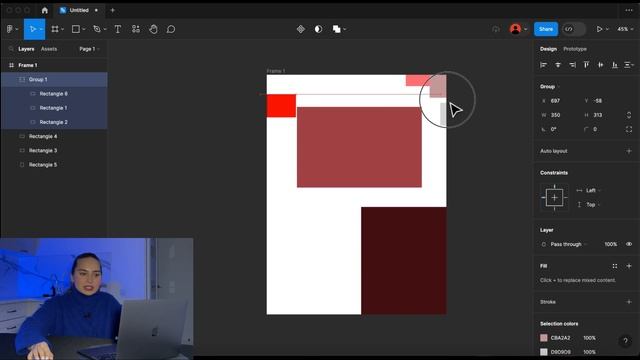
Task: Click the Use as mask icon
Action: [318, 29]
